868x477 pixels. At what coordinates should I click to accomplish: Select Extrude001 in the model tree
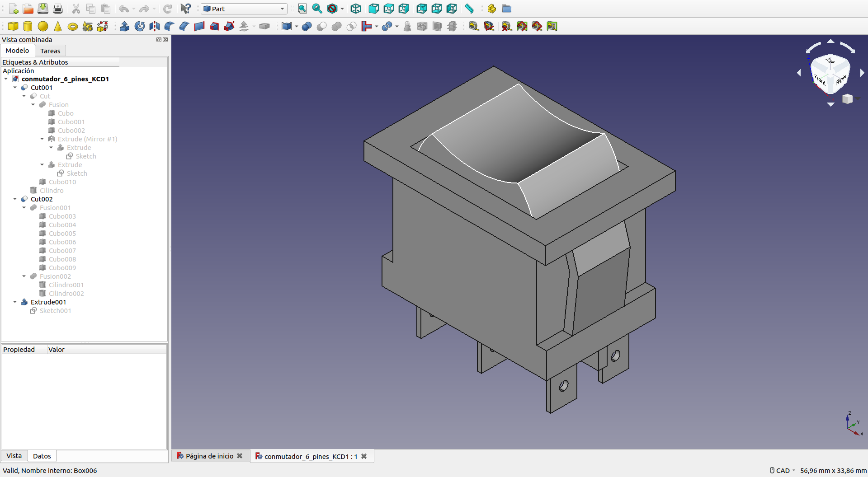tap(48, 302)
